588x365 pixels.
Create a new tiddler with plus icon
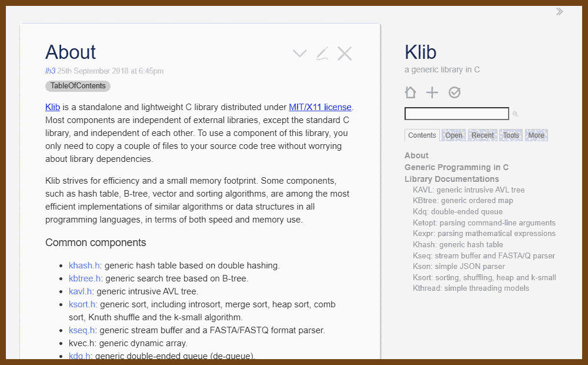432,92
